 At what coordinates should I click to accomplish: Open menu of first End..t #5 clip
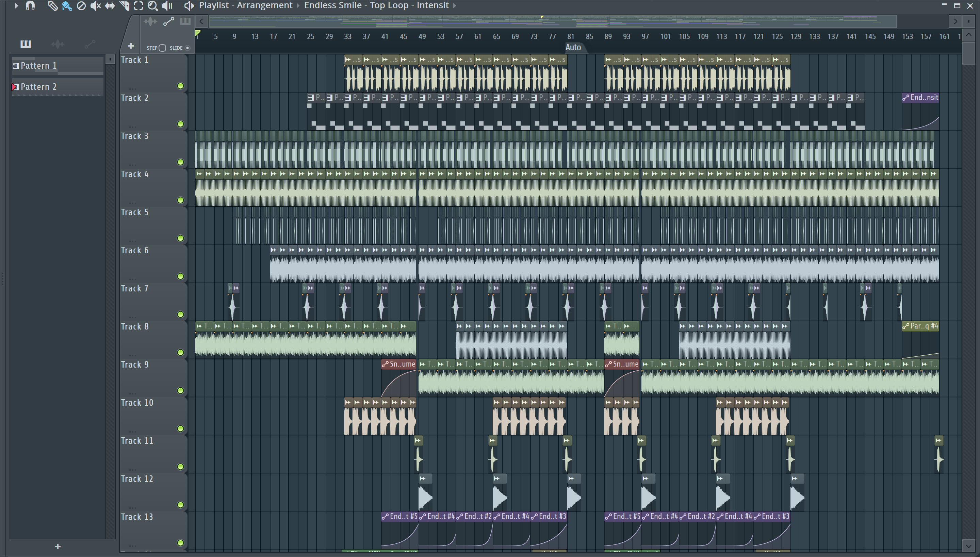[385, 517]
